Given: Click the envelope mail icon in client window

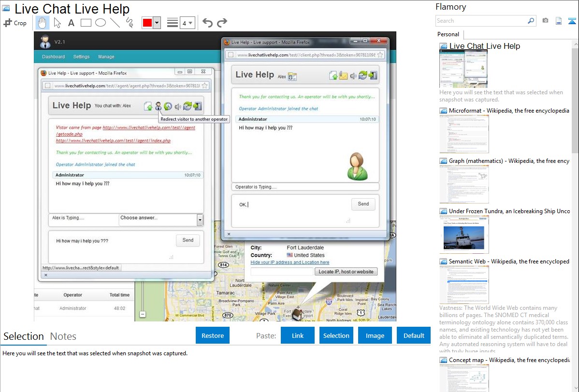Looking at the screenshot, I should (344, 75).
